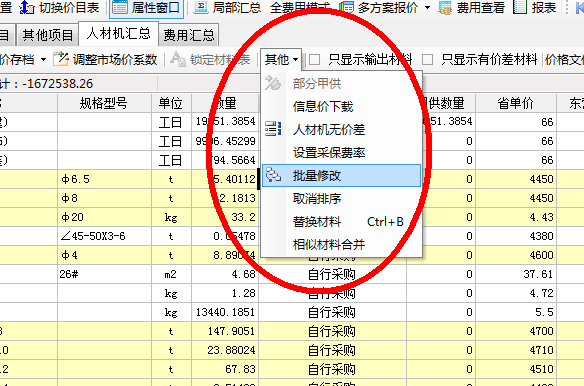The image size is (584, 386).
Task: Click the quantity cell 33.2
Action: (225, 217)
